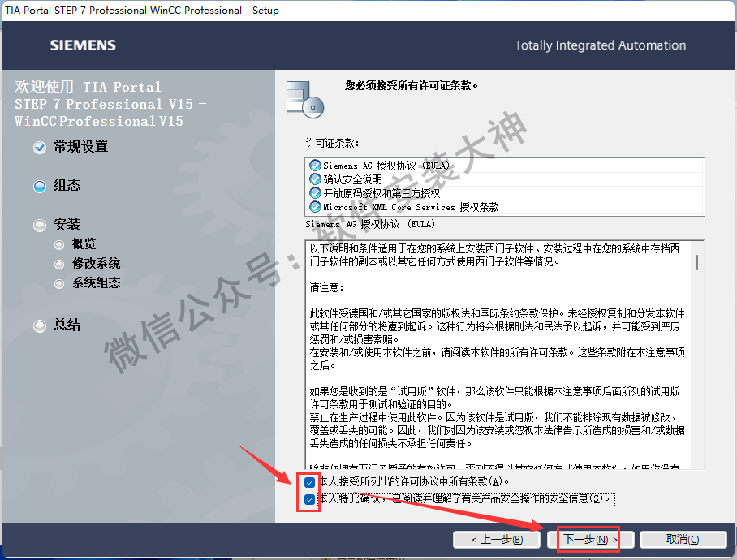
Task: Click grey indicator next to 概览
Action: click(59, 245)
